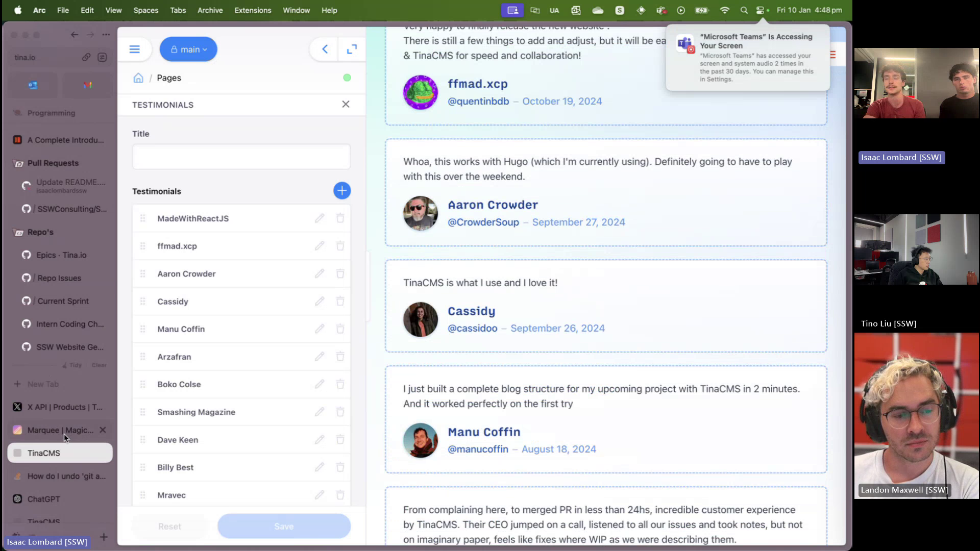Screen dimensions: 980x551
Task: Delete the Boko Colse testimonial
Action: pos(340,384)
